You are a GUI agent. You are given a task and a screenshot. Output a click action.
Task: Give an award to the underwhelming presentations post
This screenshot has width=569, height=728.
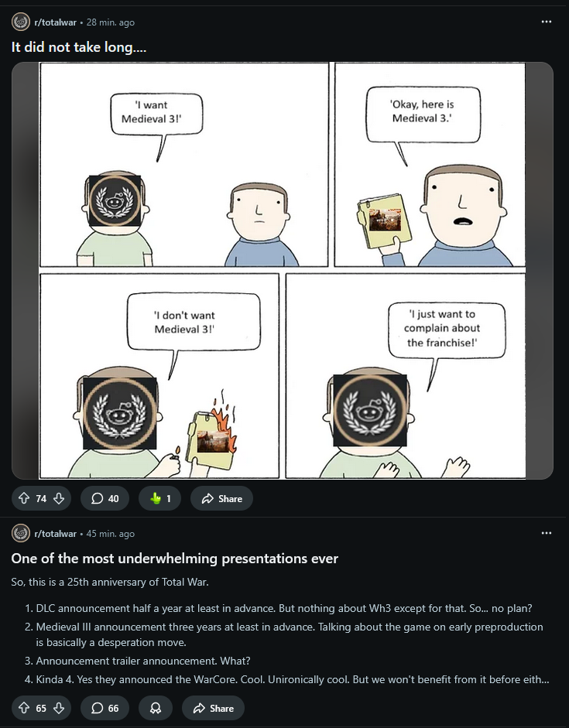coord(156,708)
